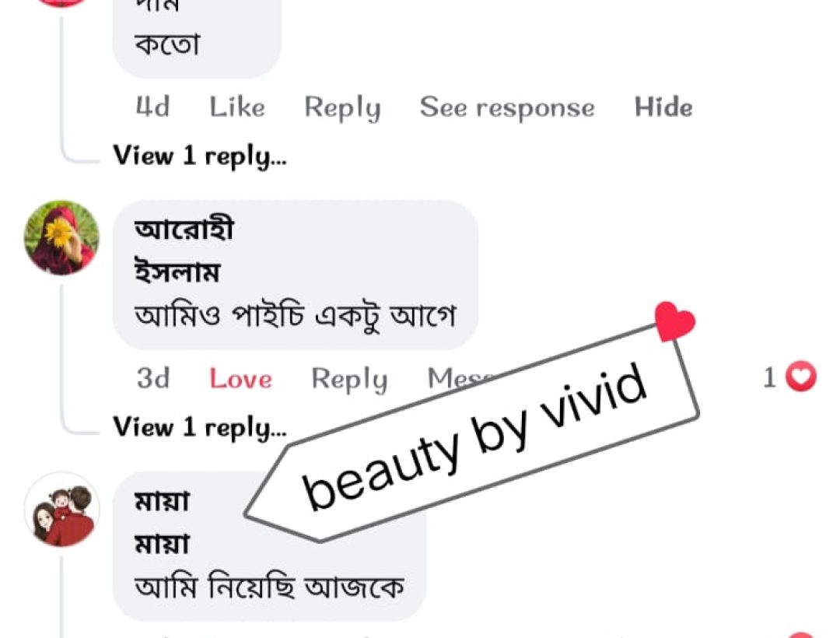
Task: Open মায়া মায়া's profile name link
Action: coord(163,522)
